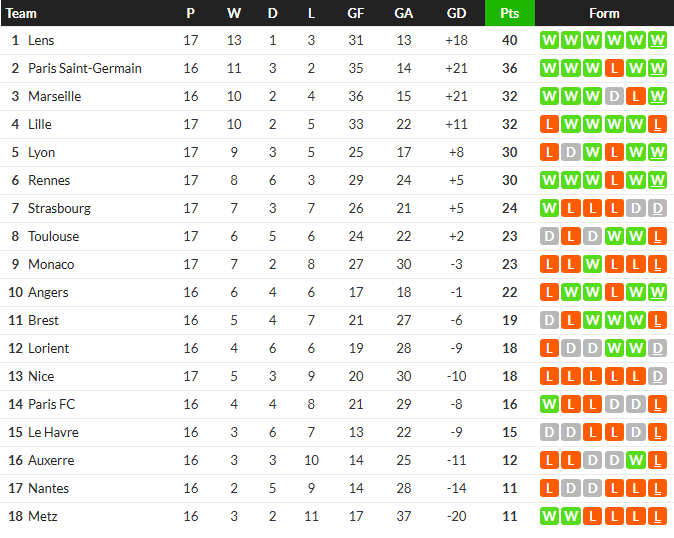This screenshot has width=674, height=538.
Task: Sort by the GD column header
Action: click(x=456, y=13)
